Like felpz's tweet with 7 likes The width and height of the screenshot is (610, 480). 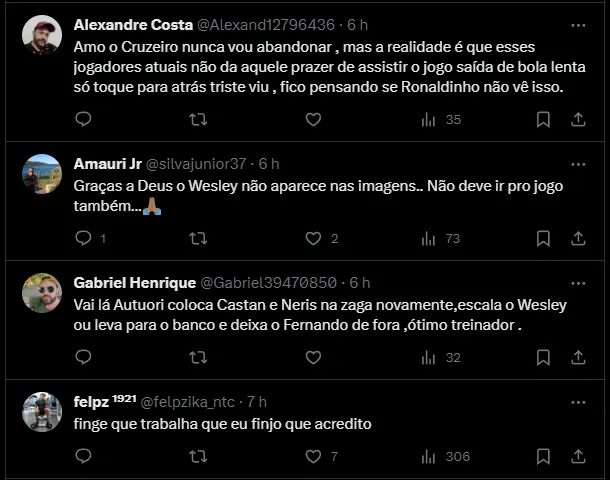(x=313, y=457)
